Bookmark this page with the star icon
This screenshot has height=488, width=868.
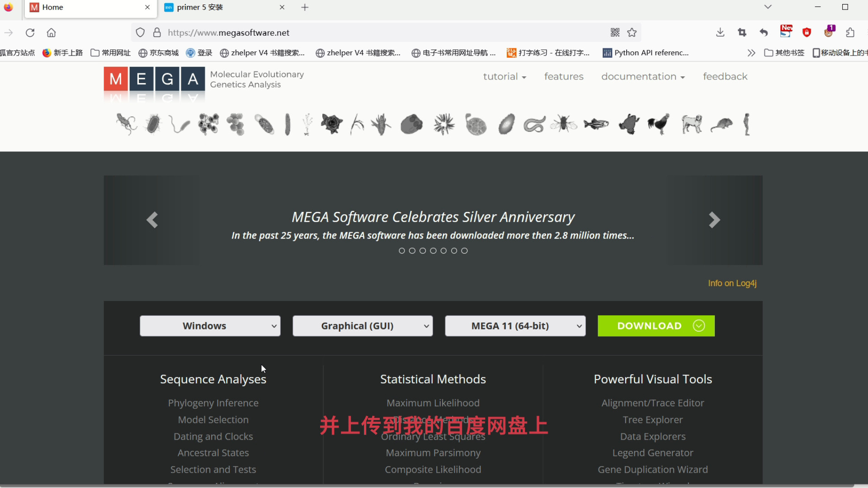632,33
